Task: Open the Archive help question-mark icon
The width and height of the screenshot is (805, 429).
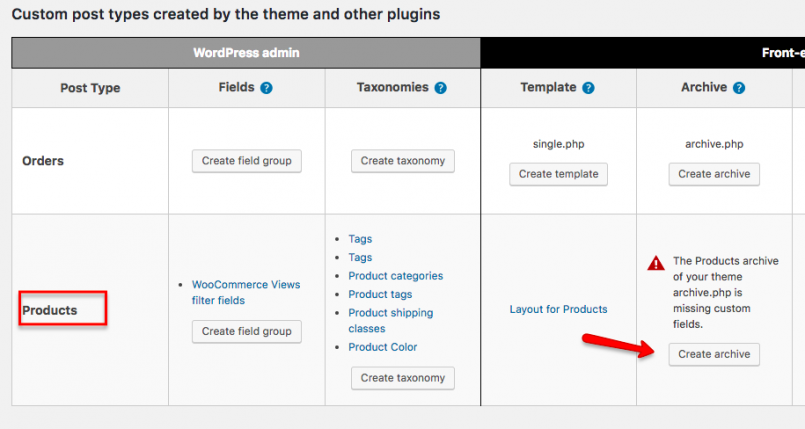Action: tap(739, 88)
